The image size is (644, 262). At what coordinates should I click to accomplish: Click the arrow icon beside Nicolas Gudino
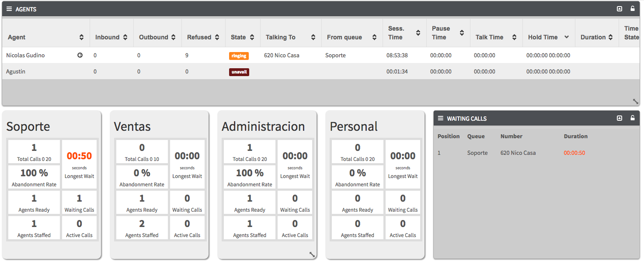pos(80,56)
